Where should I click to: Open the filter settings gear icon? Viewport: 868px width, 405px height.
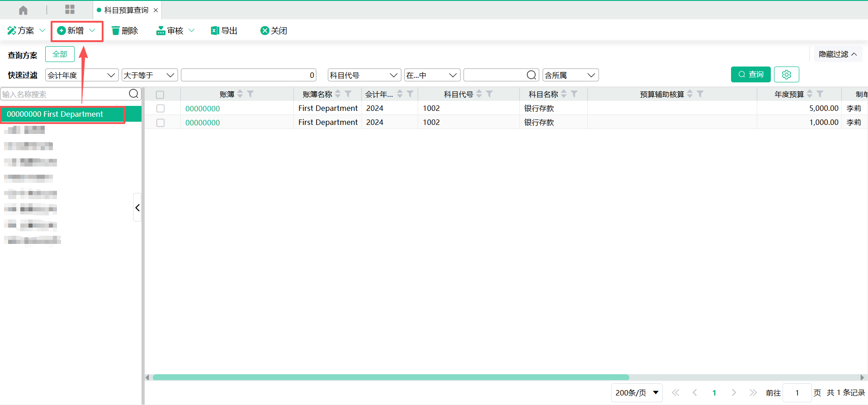tap(786, 75)
